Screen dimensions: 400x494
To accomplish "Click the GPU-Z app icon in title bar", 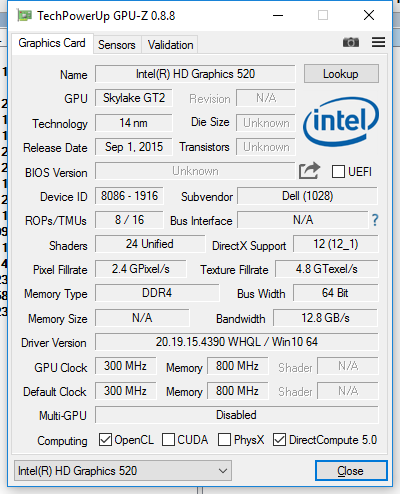I will (x=25, y=15).
